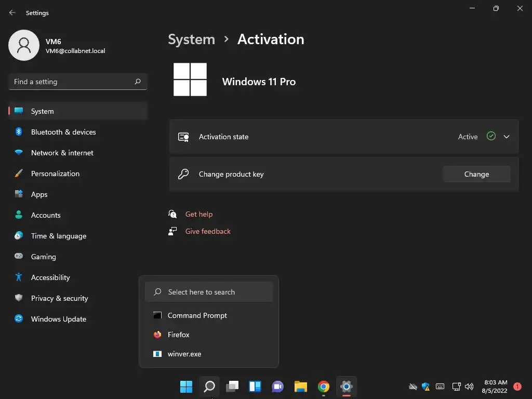Click the Change product key button
The height and width of the screenshot is (399, 532).
(x=476, y=174)
